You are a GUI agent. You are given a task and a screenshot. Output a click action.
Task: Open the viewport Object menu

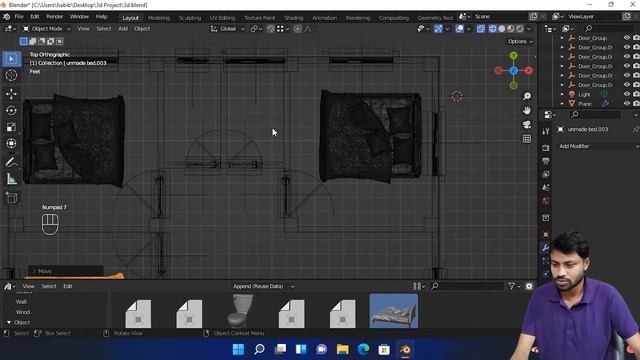(142, 29)
